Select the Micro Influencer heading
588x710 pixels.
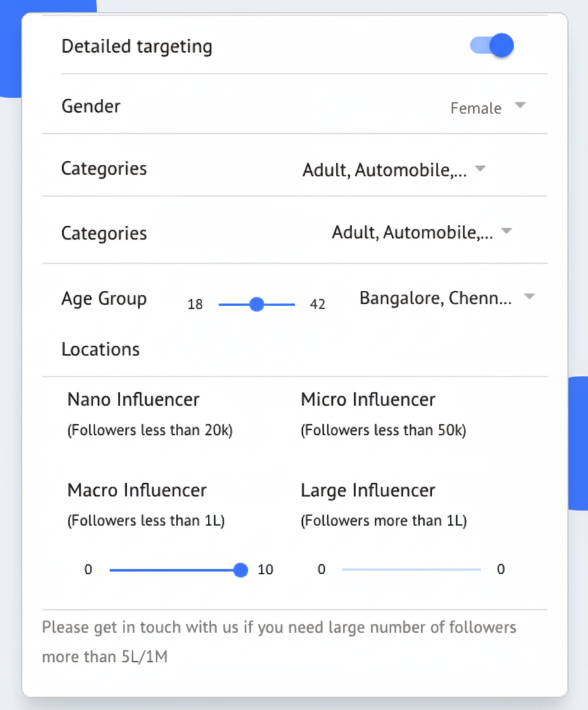pyautogui.click(x=367, y=399)
